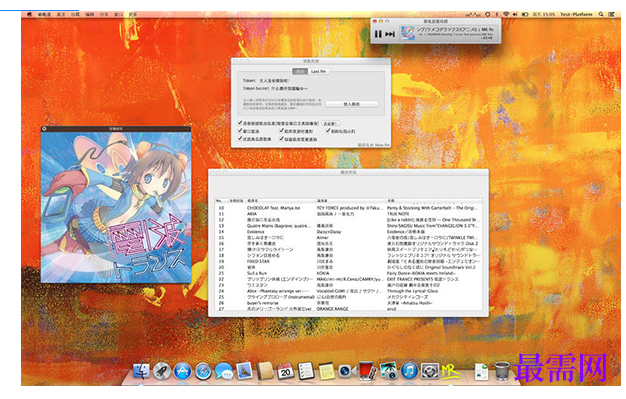The width and height of the screenshot is (626, 399).
Task: Click the clock showing 15:05
Action: point(544,14)
